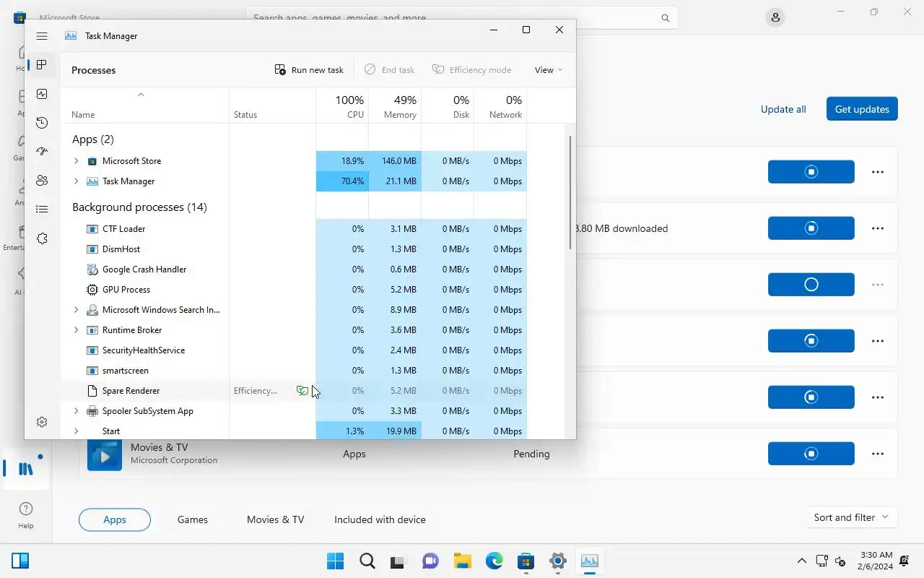
Task: Open Services page in Task Manager sidebar
Action: click(42, 238)
